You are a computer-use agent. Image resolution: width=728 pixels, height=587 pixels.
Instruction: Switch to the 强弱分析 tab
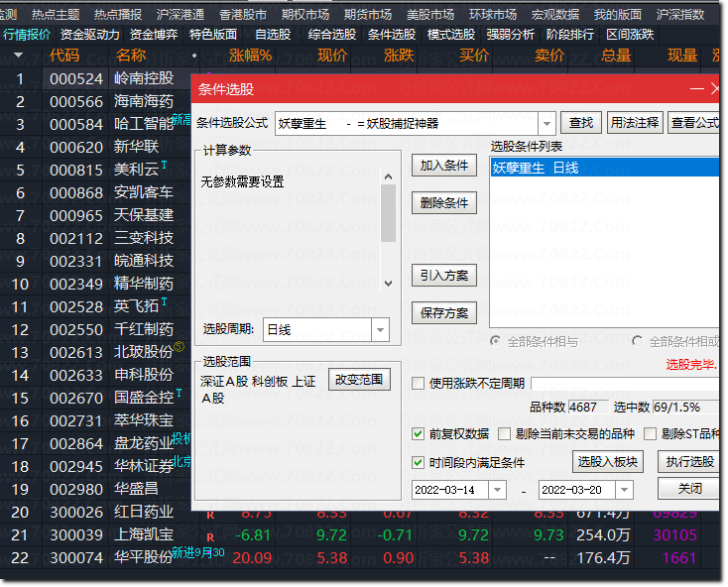pyautogui.click(x=510, y=35)
